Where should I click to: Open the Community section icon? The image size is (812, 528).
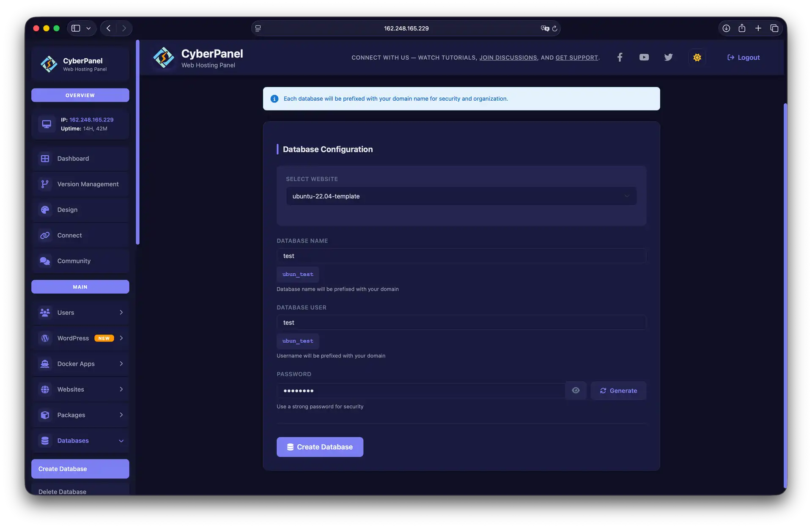(45, 261)
